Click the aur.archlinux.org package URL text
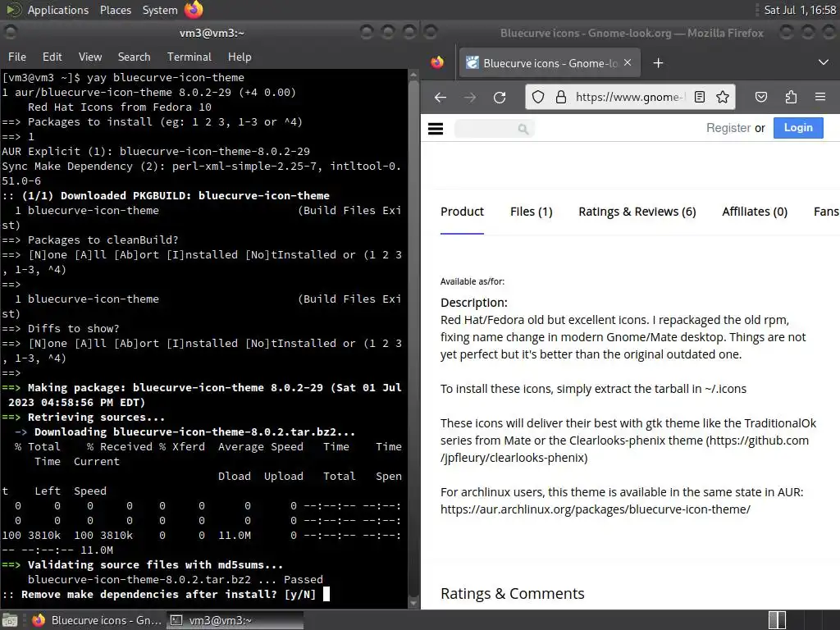The width and height of the screenshot is (840, 630). click(x=596, y=509)
